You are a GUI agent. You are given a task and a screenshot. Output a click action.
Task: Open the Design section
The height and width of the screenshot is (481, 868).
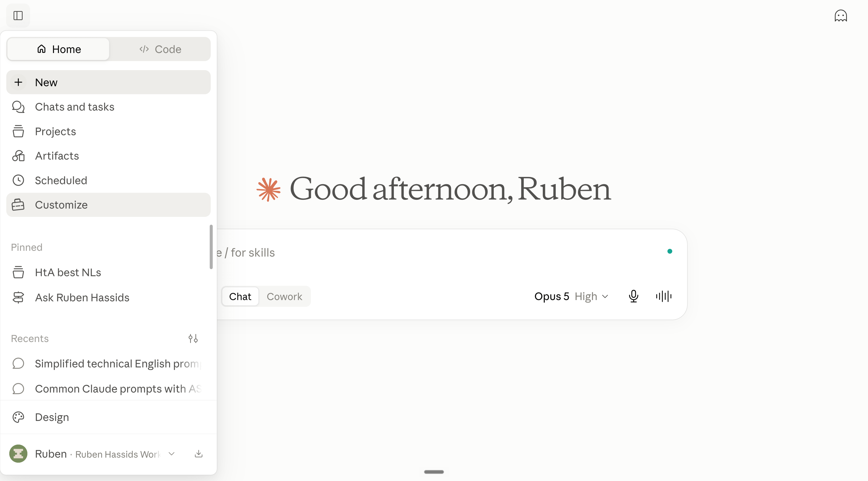pyautogui.click(x=108, y=417)
